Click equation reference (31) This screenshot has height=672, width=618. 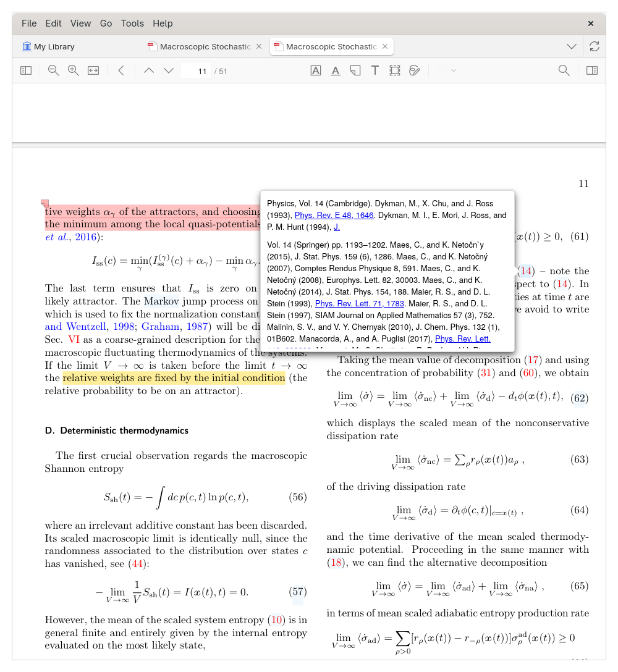click(486, 373)
